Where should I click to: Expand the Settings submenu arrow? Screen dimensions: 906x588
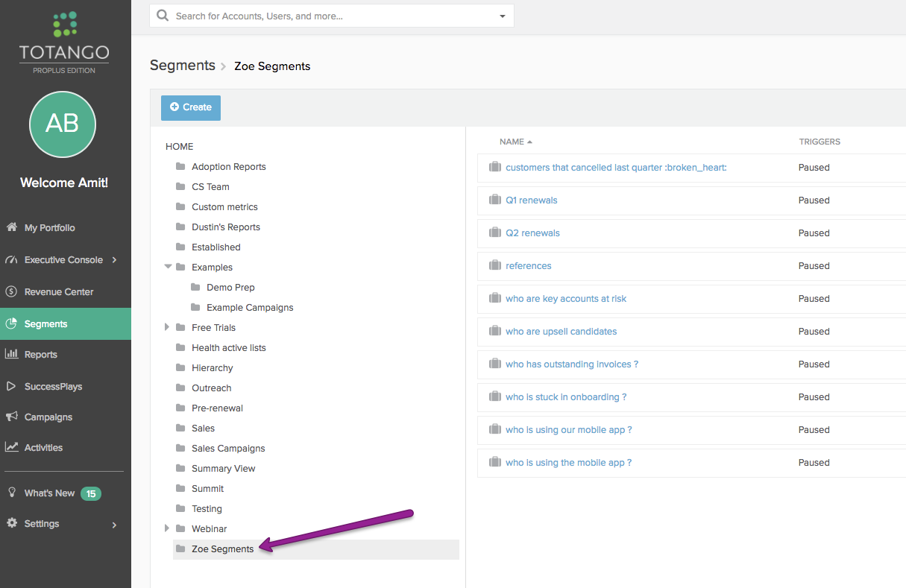(114, 525)
